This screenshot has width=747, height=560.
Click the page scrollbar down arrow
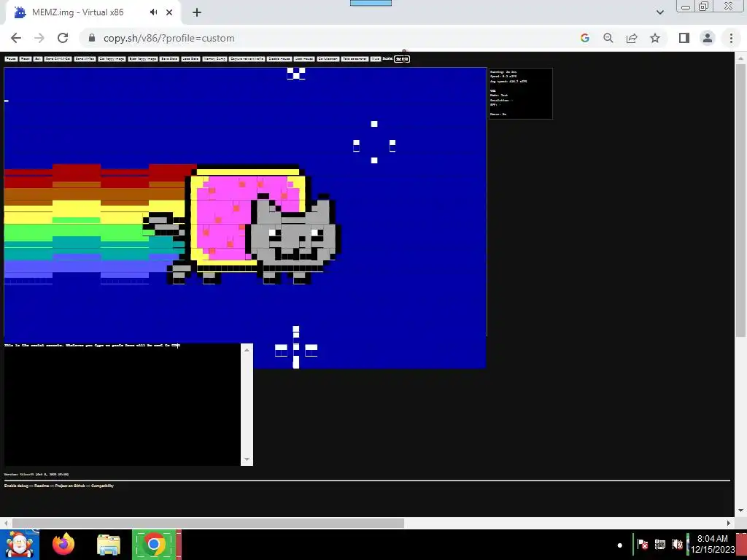click(x=740, y=510)
